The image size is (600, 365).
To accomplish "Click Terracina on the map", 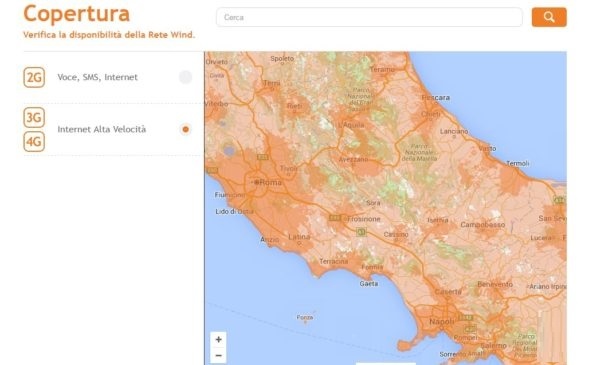I will [x=333, y=261].
